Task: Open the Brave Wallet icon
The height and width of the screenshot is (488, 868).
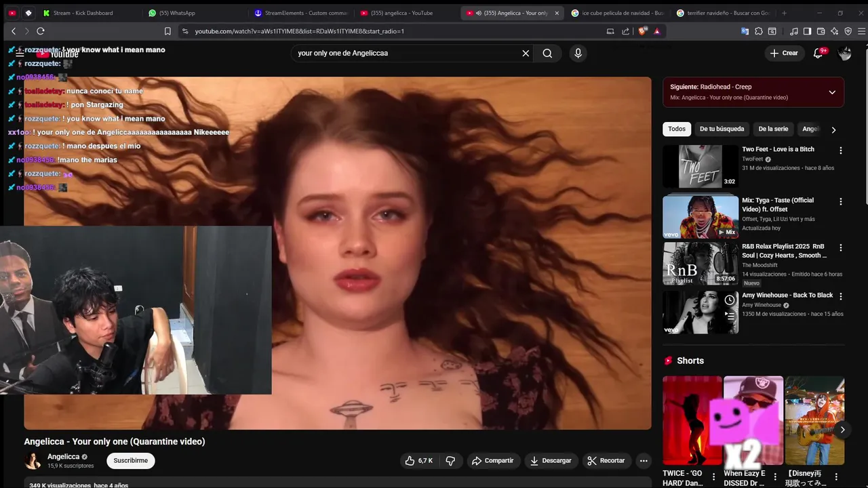Action: (821, 31)
